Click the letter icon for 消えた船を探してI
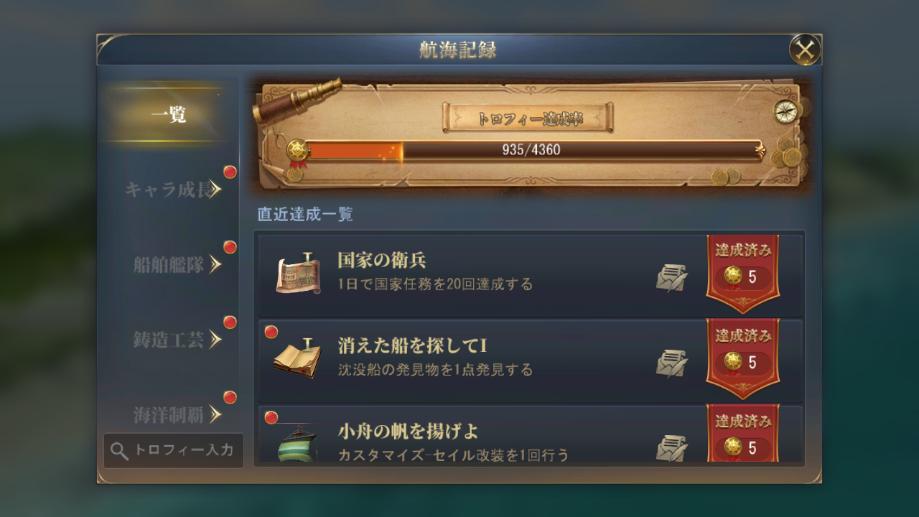Screen dimensions: 919x517 tap(672, 363)
